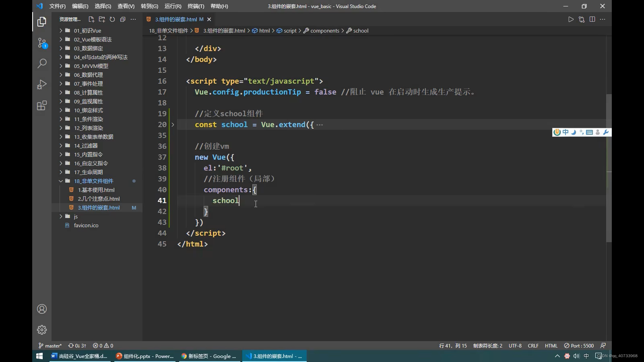
Task: Open Accounts icon in activity bar
Action: pyautogui.click(x=42, y=309)
